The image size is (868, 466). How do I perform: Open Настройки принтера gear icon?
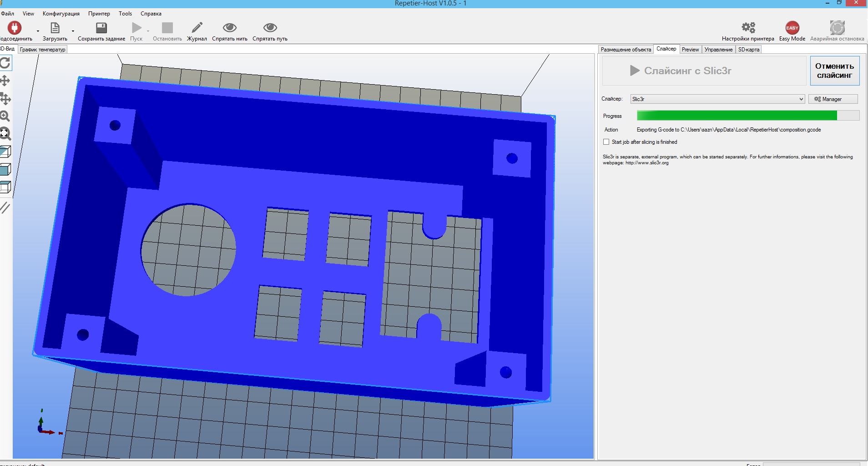pyautogui.click(x=748, y=28)
